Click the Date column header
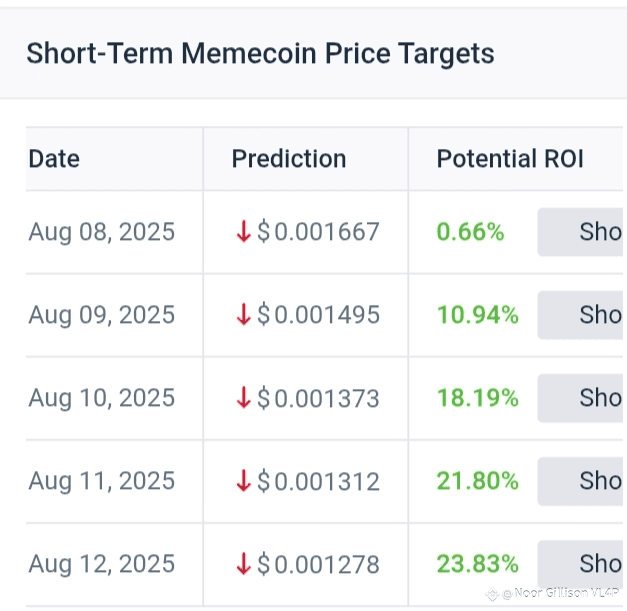This screenshot has width=627, height=611. coord(54,159)
